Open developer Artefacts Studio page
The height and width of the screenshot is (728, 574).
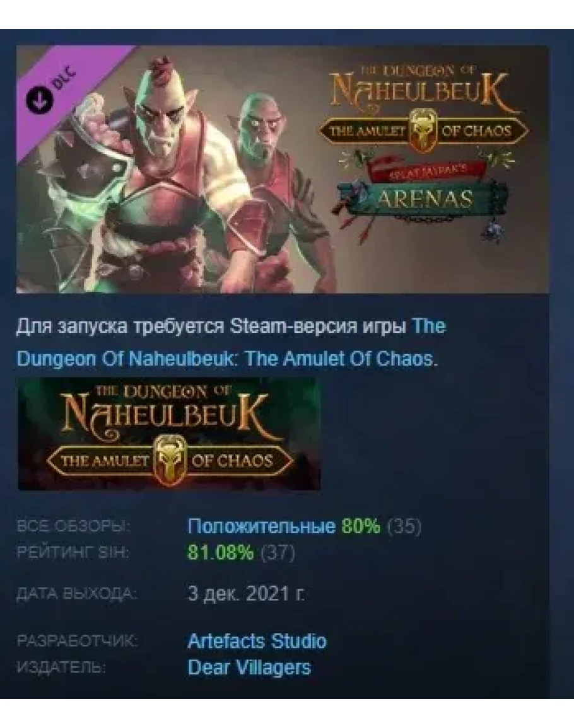click(x=257, y=641)
